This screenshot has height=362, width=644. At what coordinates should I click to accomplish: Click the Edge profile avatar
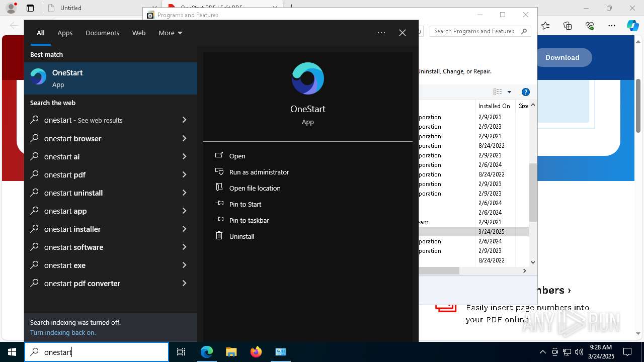(x=11, y=8)
